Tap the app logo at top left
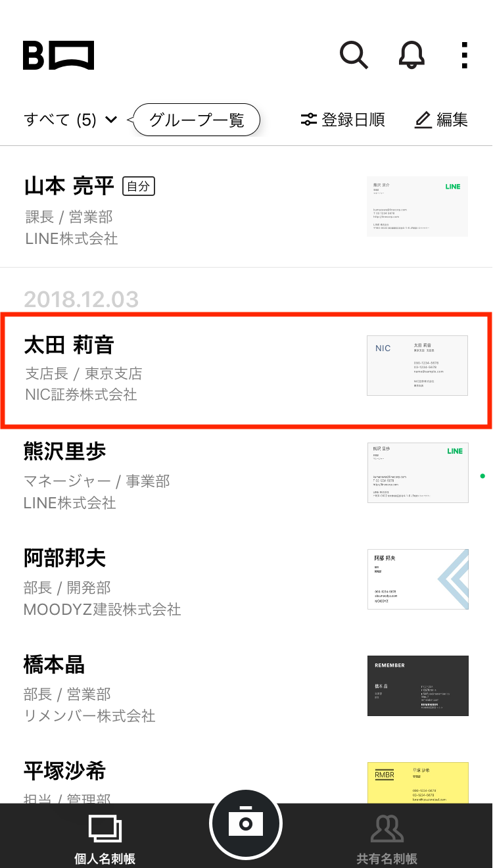This screenshot has height=868, width=493. [59, 55]
